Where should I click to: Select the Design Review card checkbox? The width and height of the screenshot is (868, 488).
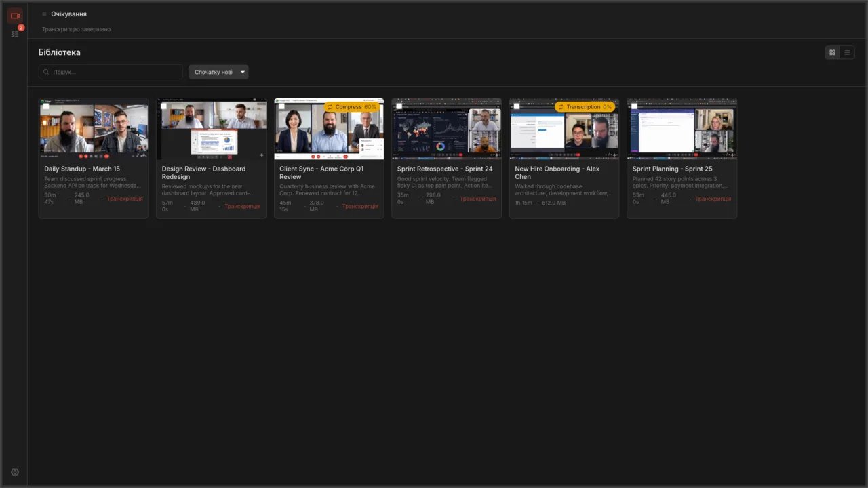coord(163,106)
